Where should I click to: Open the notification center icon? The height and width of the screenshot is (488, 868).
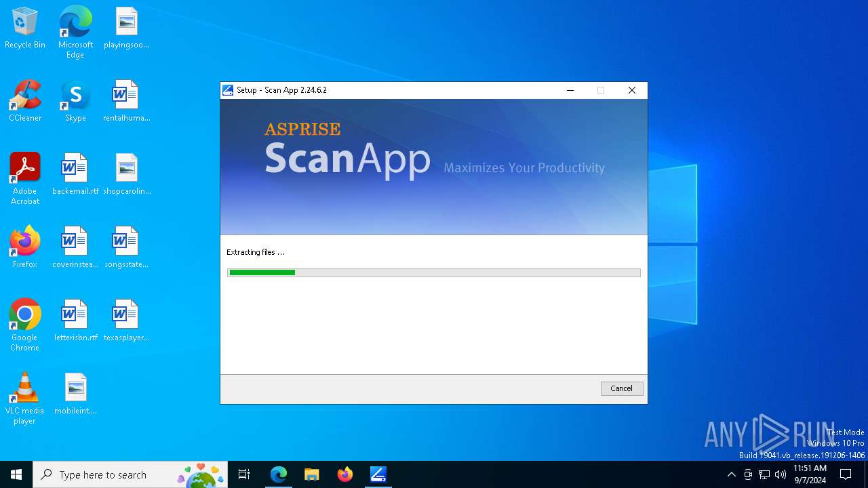point(846,474)
